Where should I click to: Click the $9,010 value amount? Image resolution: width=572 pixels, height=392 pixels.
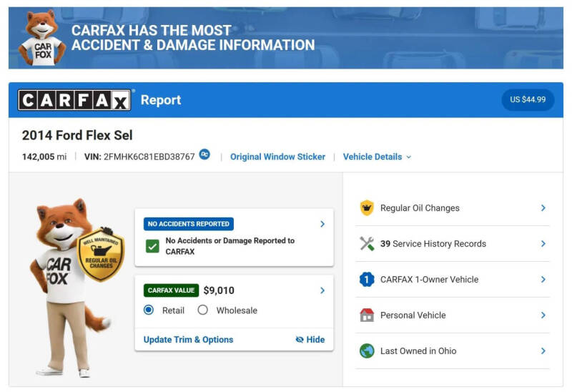(219, 290)
